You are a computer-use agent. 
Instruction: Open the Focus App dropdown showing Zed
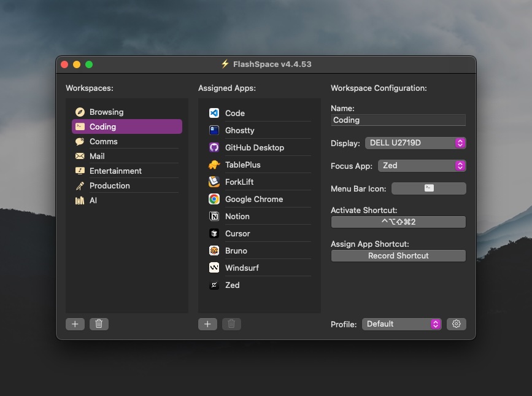click(x=422, y=166)
